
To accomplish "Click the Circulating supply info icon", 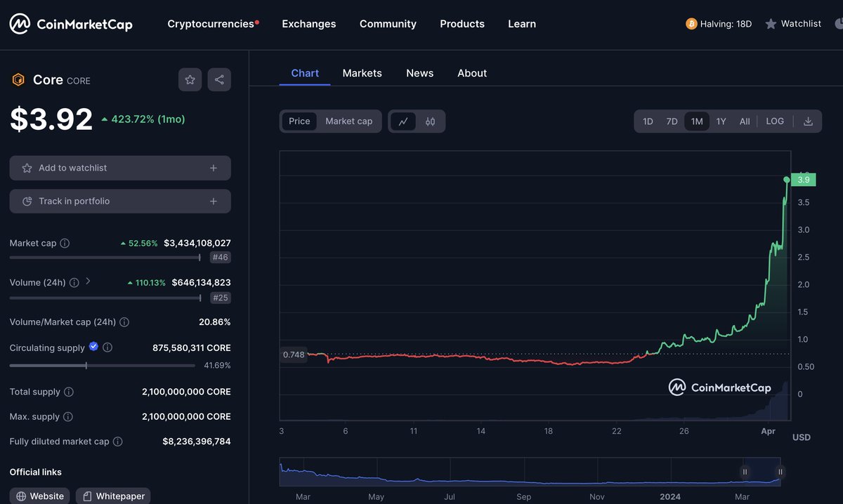I will click(x=107, y=347).
